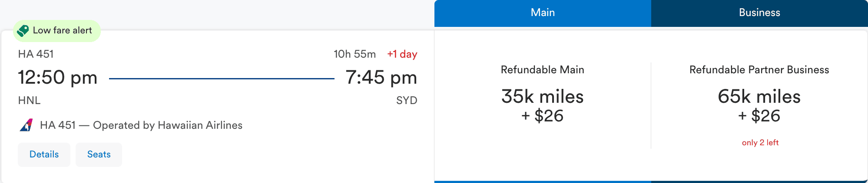Click the 12:50 pm departure time

coord(58,78)
